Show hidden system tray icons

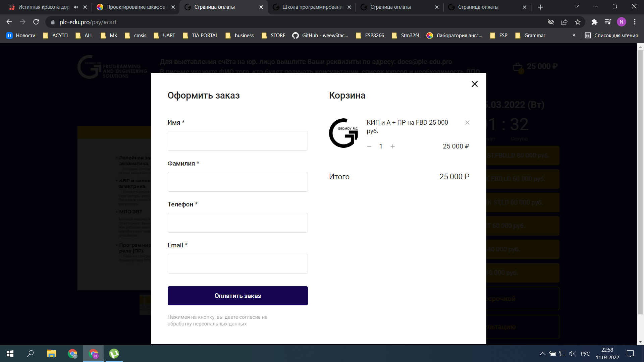point(542,354)
